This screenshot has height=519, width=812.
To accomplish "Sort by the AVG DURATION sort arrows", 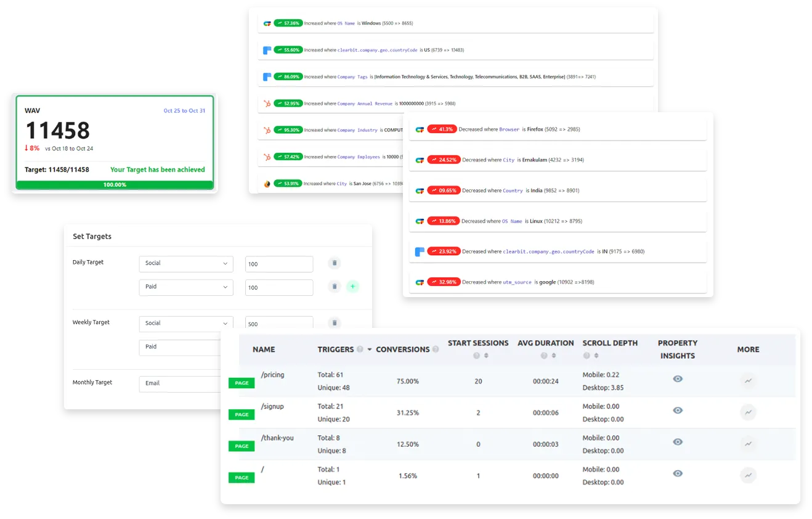I will (554, 356).
